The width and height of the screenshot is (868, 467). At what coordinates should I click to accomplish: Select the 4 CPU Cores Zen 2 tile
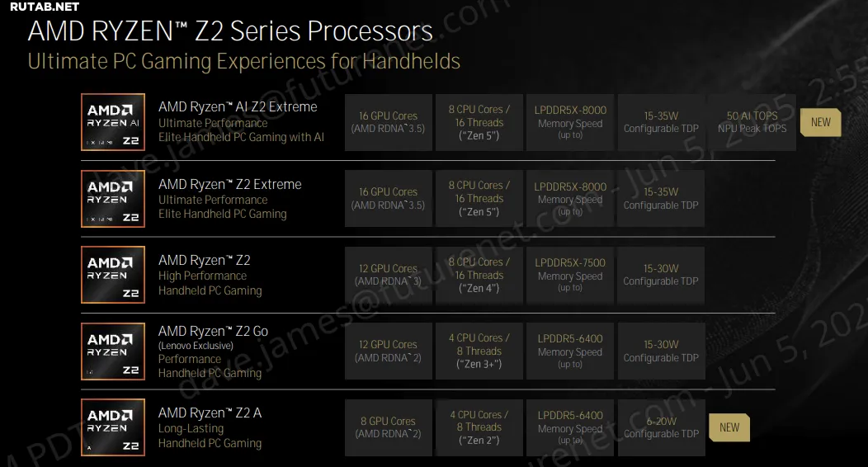[x=479, y=427]
